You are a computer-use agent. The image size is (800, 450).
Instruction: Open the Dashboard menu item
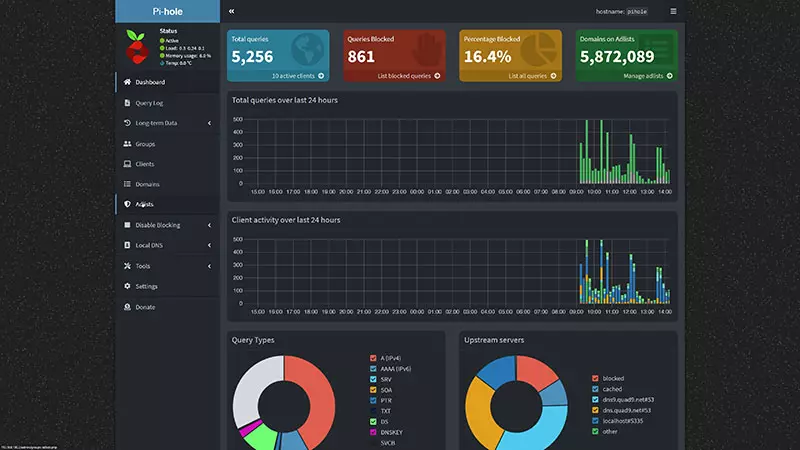click(168, 82)
